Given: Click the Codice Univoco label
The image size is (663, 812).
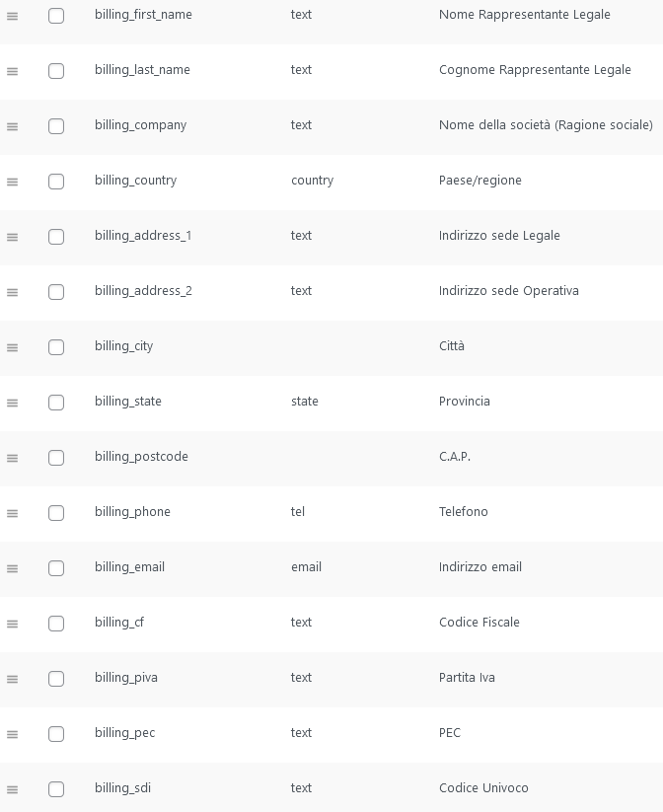Looking at the screenshot, I should click(483, 788).
